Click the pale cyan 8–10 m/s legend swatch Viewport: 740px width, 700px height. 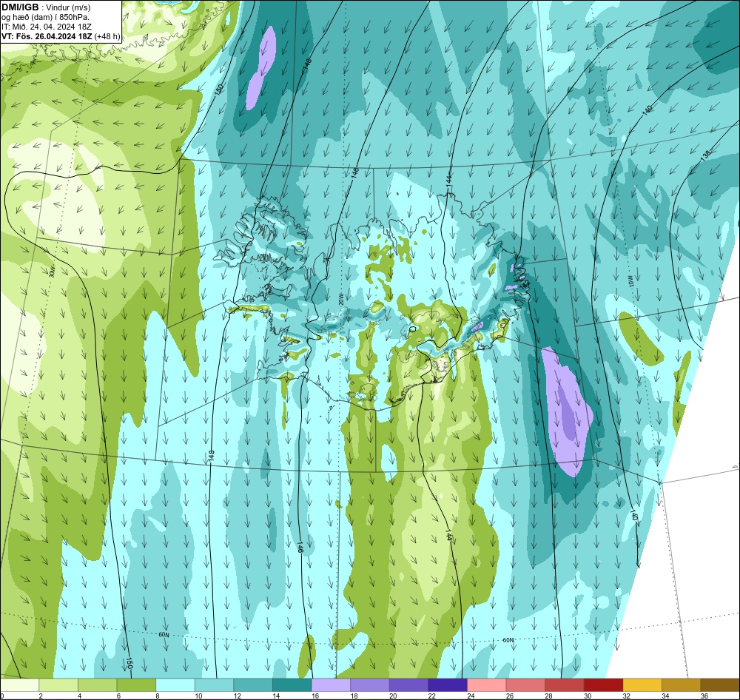pyautogui.click(x=175, y=685)
